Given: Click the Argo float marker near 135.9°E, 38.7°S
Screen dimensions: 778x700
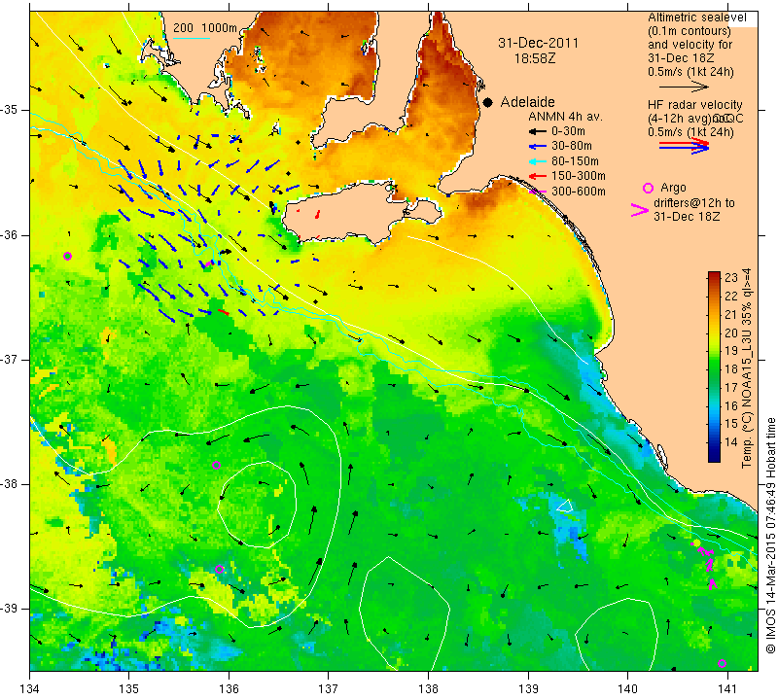Looking at the screenshot, I should (x=220, y=569).
